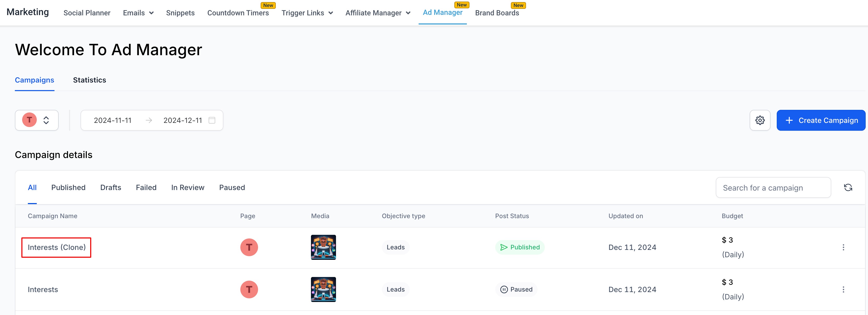Open three-dot menu for paused Interests campaign
This screenshot has height=315, width=868.
tap(843, 289)
